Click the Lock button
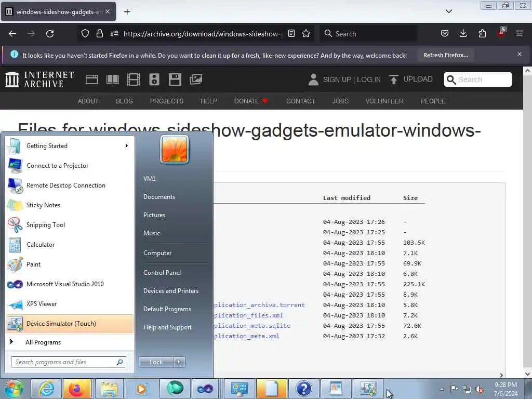Viewport: 532px width, 399px height. (156, 362)
